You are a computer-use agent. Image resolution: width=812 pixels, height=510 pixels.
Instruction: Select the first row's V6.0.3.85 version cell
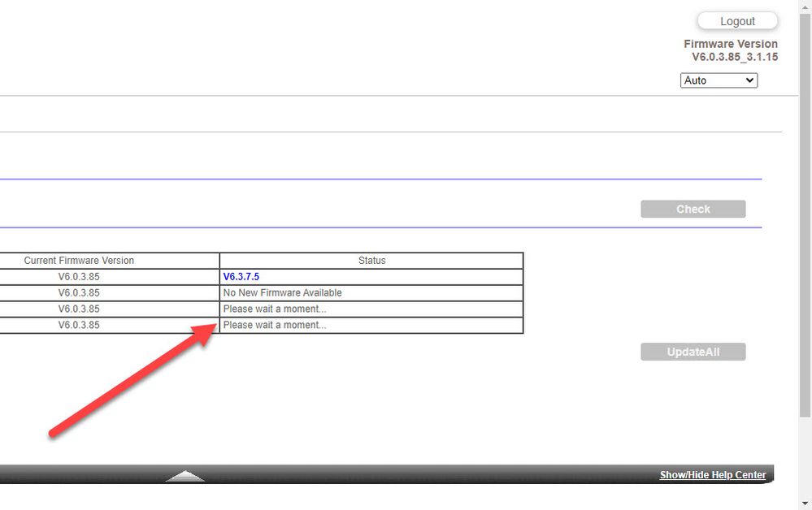(79, 277)
